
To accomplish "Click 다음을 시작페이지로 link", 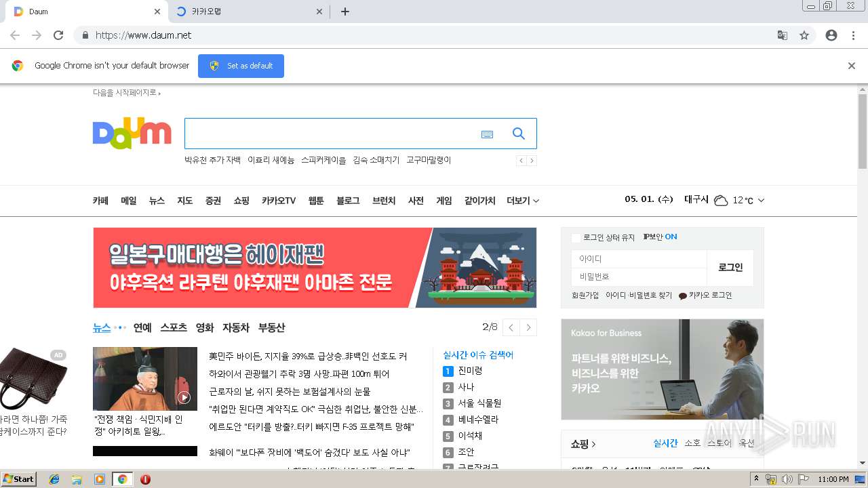I will coord(127,93).
